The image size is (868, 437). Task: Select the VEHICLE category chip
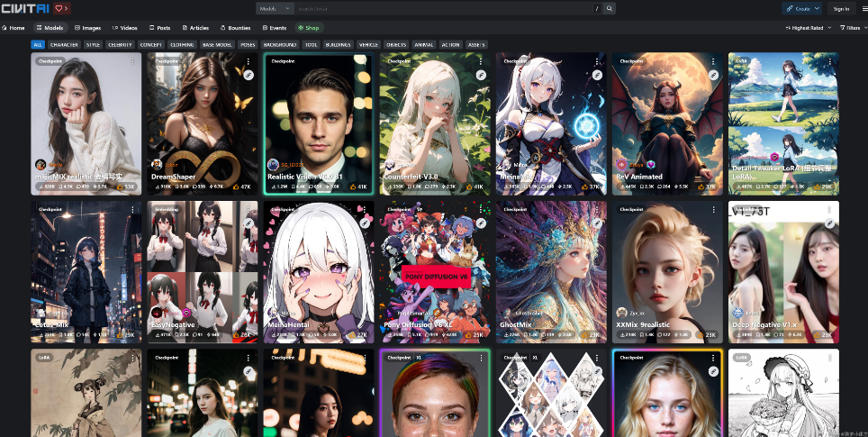tap(368, 45)
